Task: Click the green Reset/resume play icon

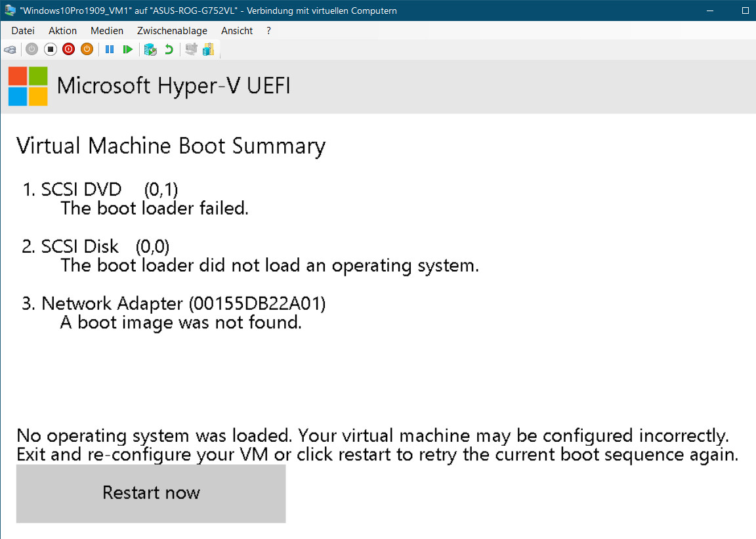Action: click(x=128, y=49)
